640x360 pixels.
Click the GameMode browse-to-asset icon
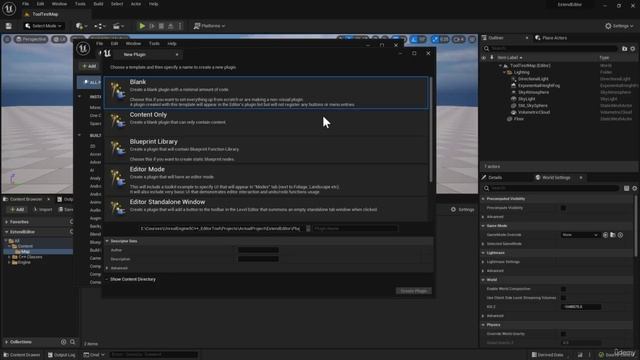[x=613, y=235]
